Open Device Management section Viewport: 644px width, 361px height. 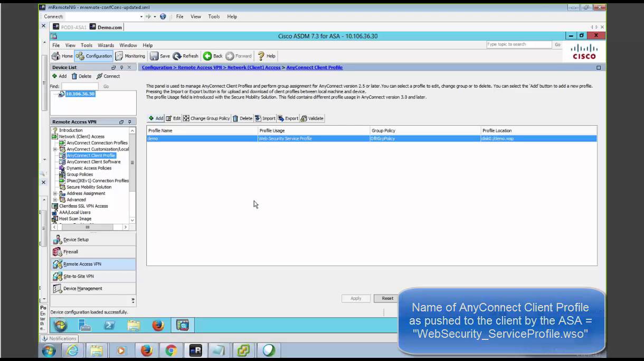(93, 289)
